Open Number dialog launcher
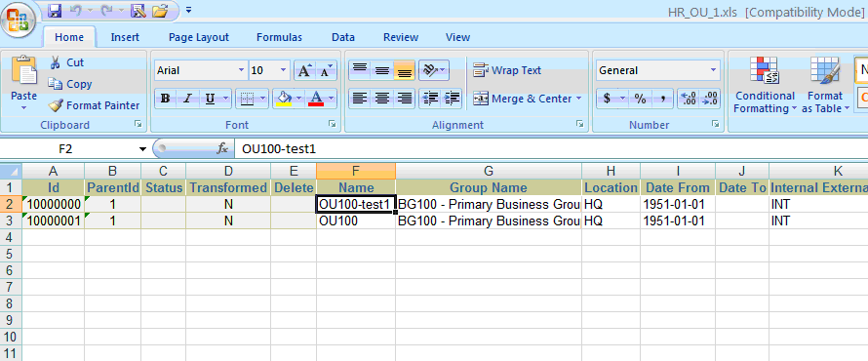This screenshot has width=868, height=361. [x=715, y=125]
